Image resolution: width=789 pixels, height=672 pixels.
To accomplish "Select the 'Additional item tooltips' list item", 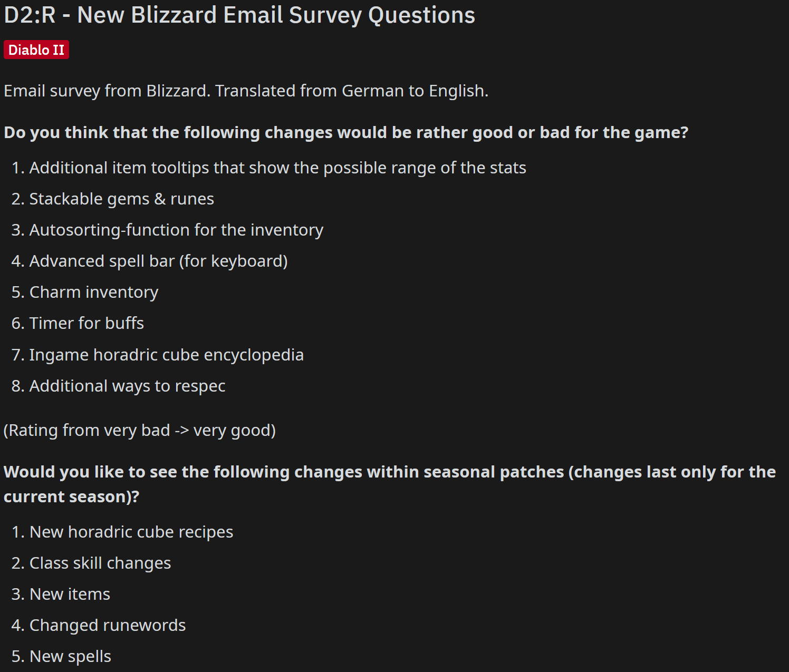I will 277,168.
